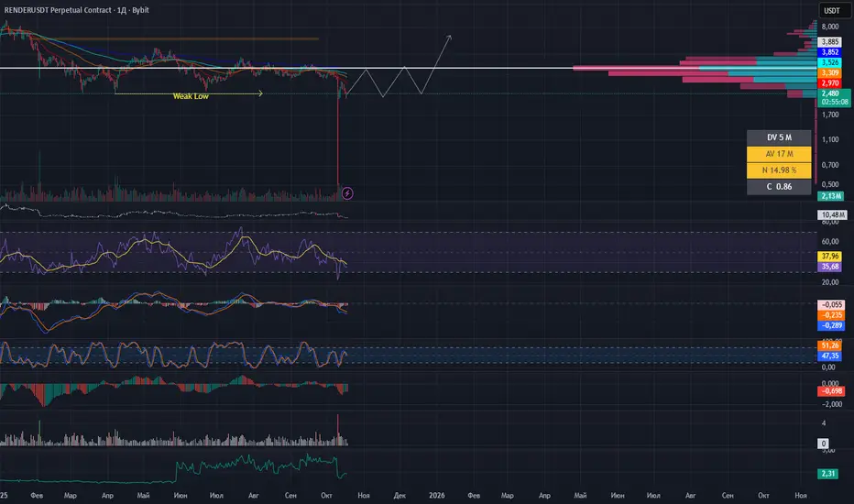Screen dimensions: 854x504
Task: Click the orange -0,235 MACD label
Action: 831,315
